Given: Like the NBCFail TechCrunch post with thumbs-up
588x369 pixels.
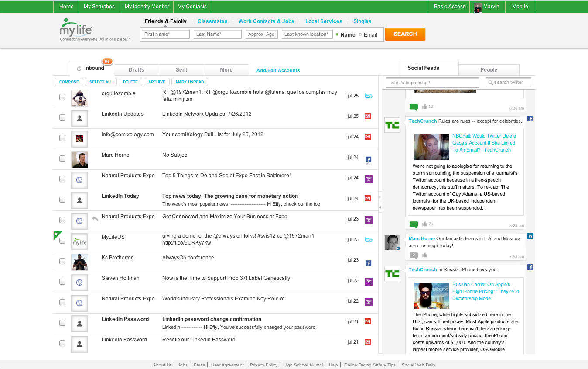Looking at the screenshot, I should click(424, 224).
